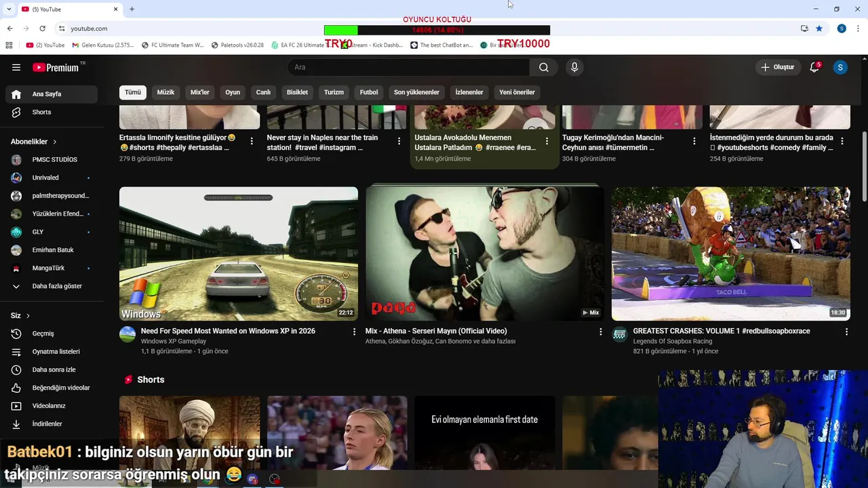Select the Tümü filter chip
Viewport: 868px width, 488px height.
(x=133, y=92)
